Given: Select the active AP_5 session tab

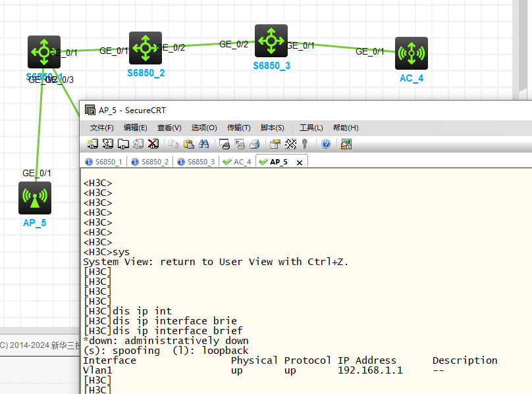Looking at the screenshot, I should [279, 162].
